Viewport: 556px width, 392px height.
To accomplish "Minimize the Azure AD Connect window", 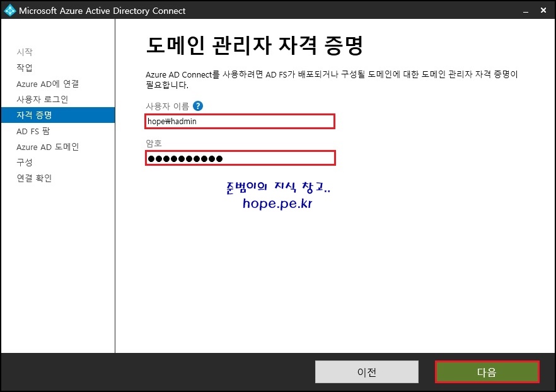I will (526, 11).
